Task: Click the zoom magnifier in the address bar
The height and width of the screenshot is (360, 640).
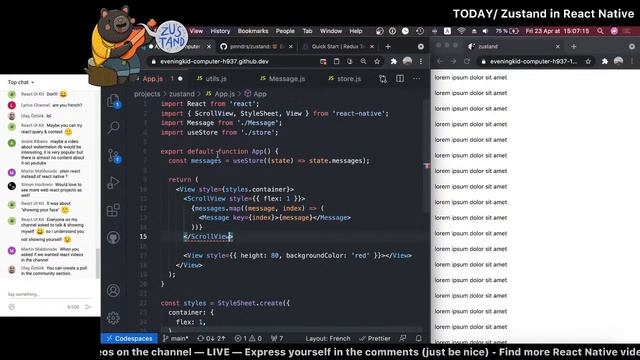Action: tap(363, 61)
